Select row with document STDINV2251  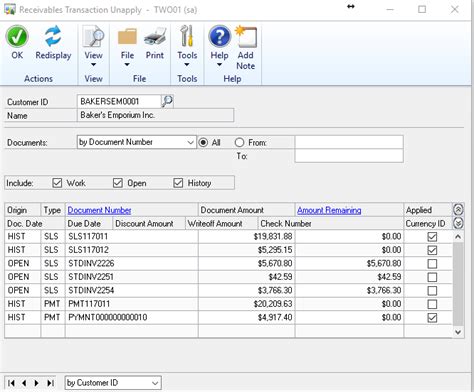click(x=229, y=277)
